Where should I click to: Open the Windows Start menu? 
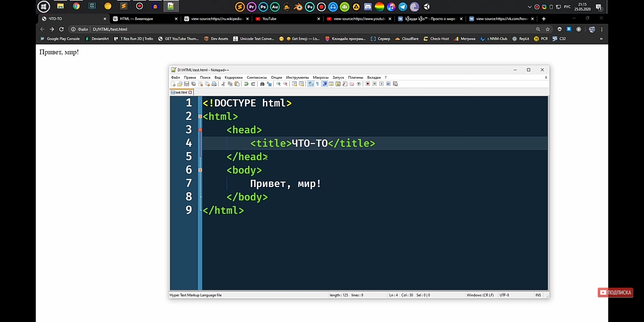pos(43,6)
